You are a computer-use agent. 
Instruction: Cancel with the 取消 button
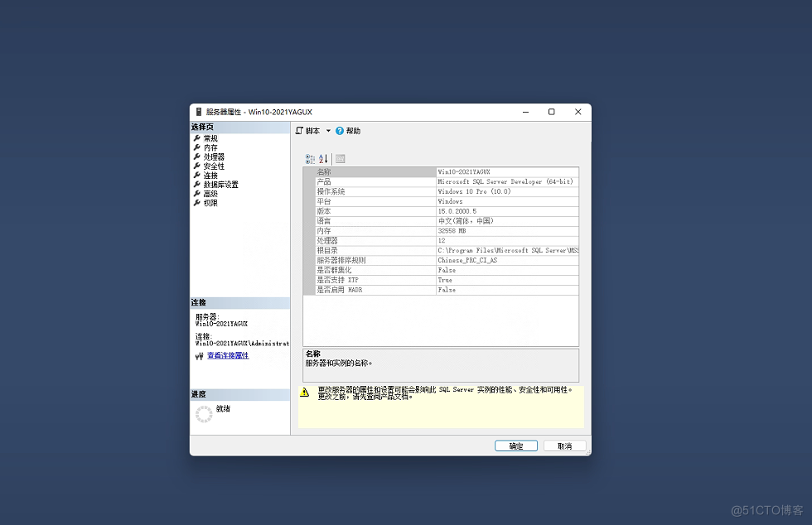coord(564,446)
